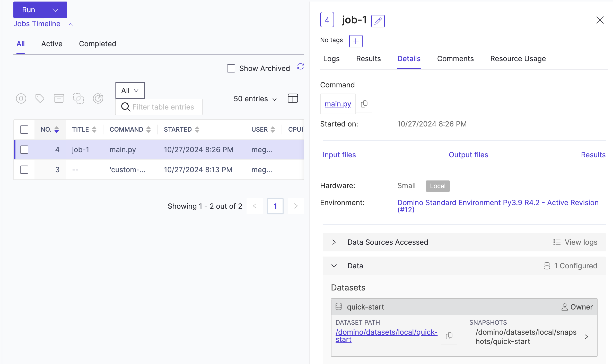
Task: Switch to the Active jobs tab
Action: (52, 44)
